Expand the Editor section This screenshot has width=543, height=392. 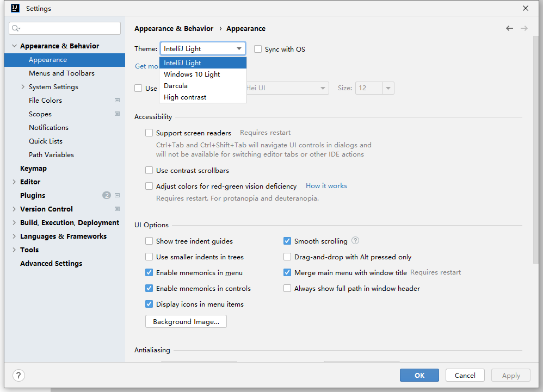(14, 182)
